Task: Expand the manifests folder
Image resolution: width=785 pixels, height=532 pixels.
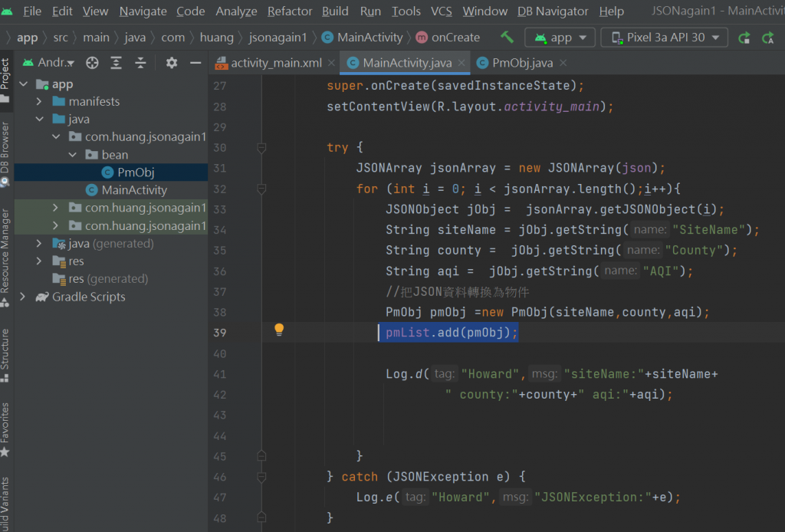Action: coord(39,102)
